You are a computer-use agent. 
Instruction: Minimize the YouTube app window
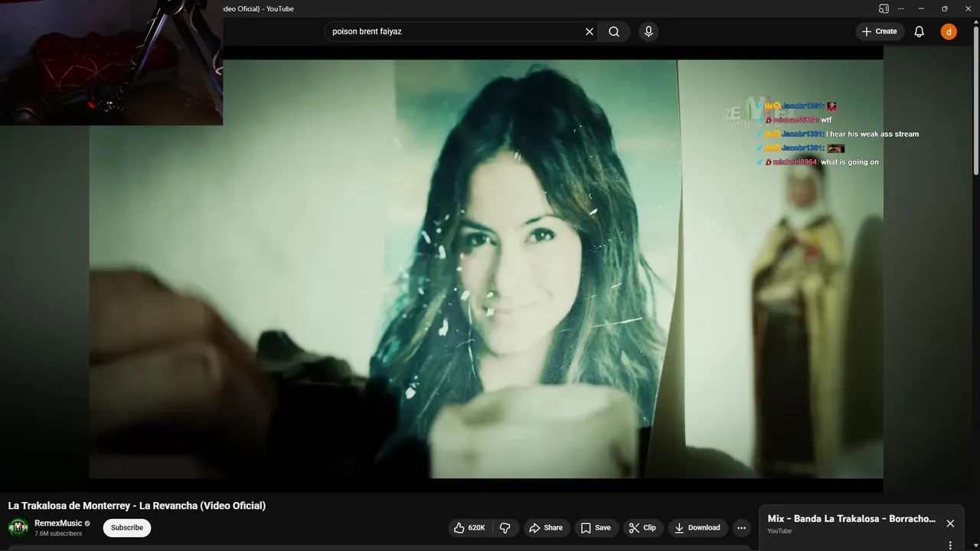(923, 8)
